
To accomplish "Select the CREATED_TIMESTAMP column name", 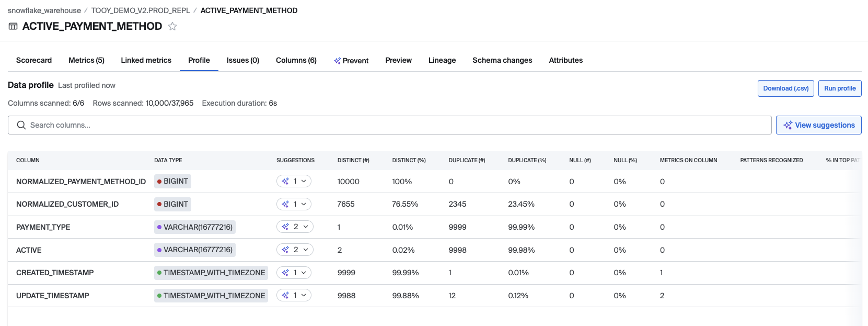I will (55, 273).
